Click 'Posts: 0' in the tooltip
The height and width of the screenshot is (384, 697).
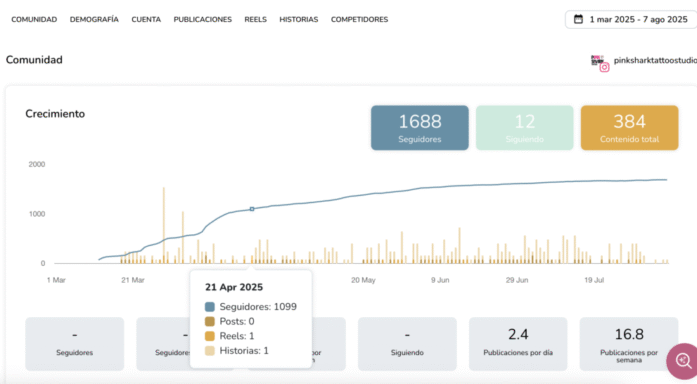237,321
